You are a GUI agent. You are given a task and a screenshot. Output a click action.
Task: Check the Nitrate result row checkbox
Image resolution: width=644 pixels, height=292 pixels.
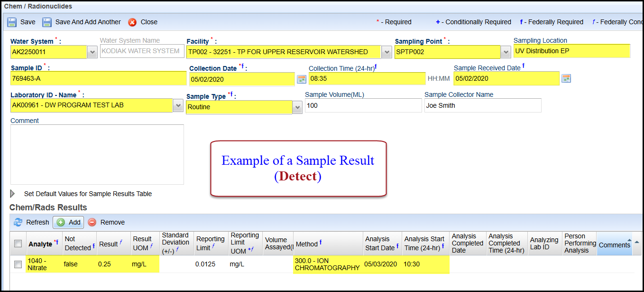point(18,264)
